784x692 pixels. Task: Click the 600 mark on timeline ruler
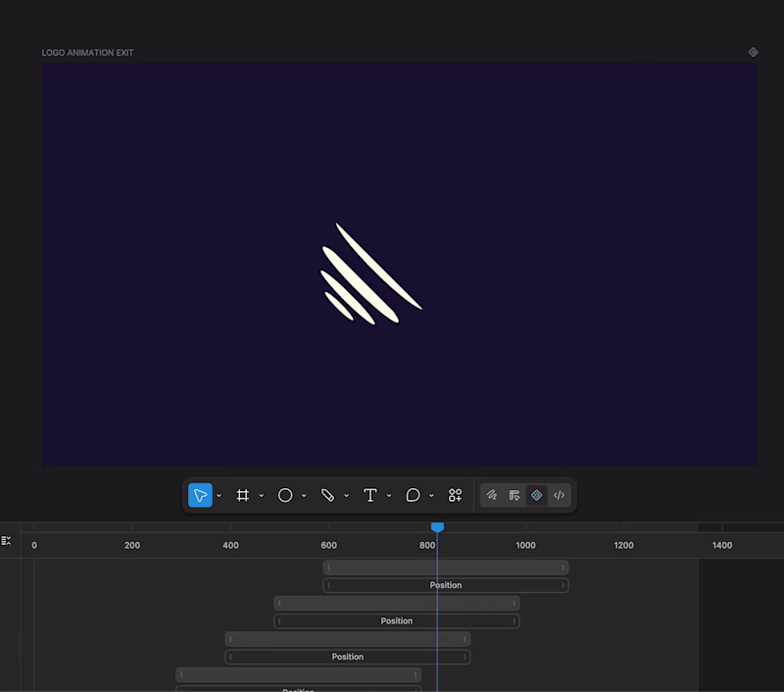[x=328, y=546]
